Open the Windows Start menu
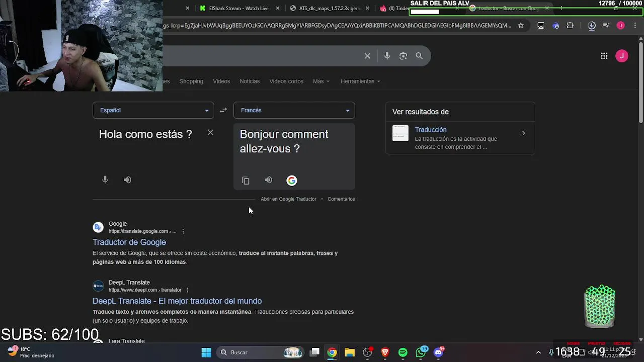The height and width of the screenshot is (362, 644). point(206,352)
